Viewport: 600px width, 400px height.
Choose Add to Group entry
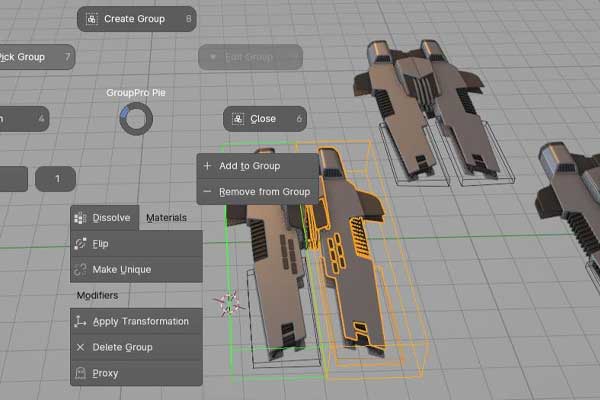(x=258, y=166)
